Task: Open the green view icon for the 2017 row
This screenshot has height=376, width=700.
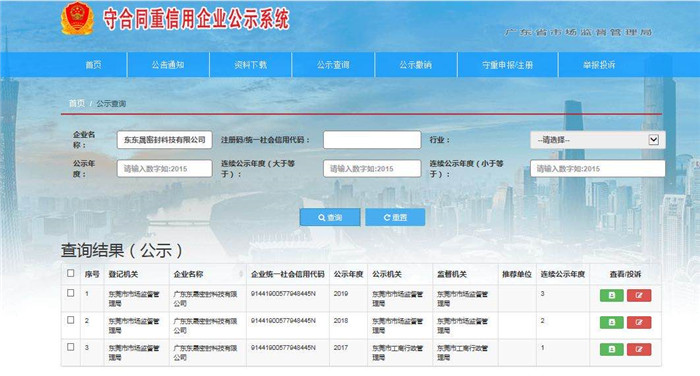Action: 612,349
